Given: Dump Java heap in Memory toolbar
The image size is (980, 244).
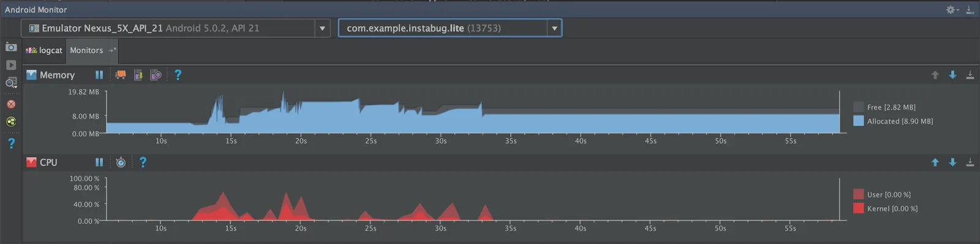Looking at the screenshot, I should click(138, 75).
